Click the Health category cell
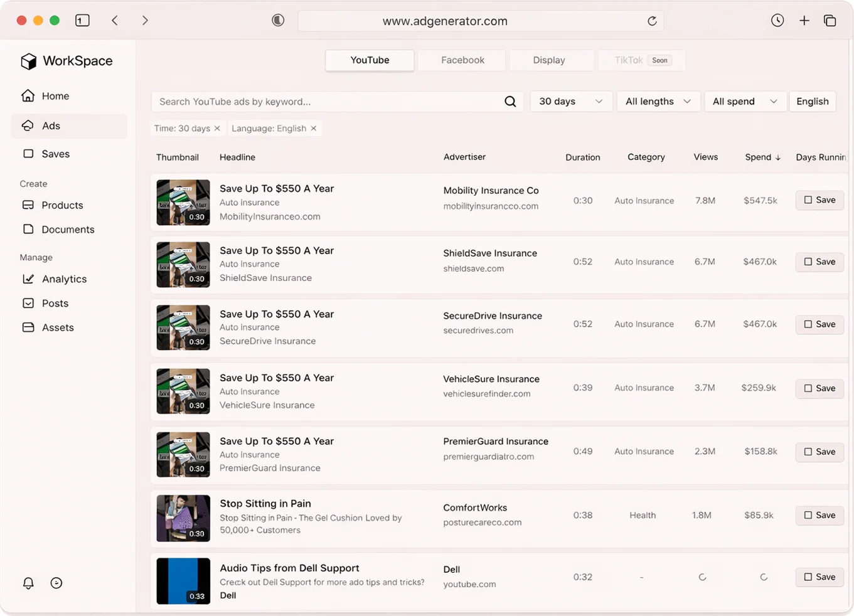This screenshot has width=854, height=616. pos(643,515)
